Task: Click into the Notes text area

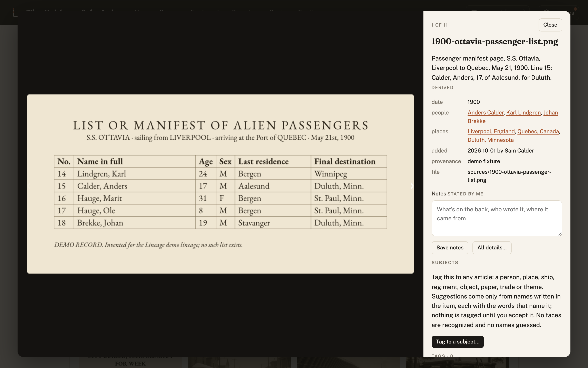Action: point(497,218)
